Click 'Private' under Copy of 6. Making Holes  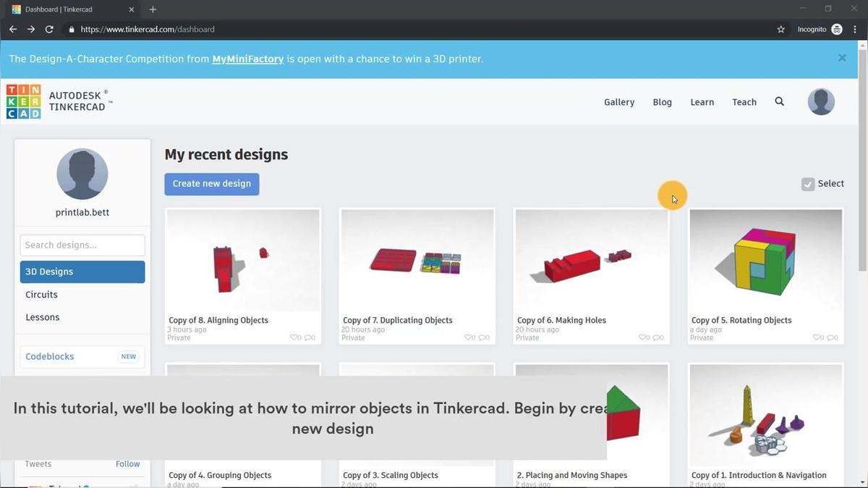pyautogui.click(x=528, y=337)
